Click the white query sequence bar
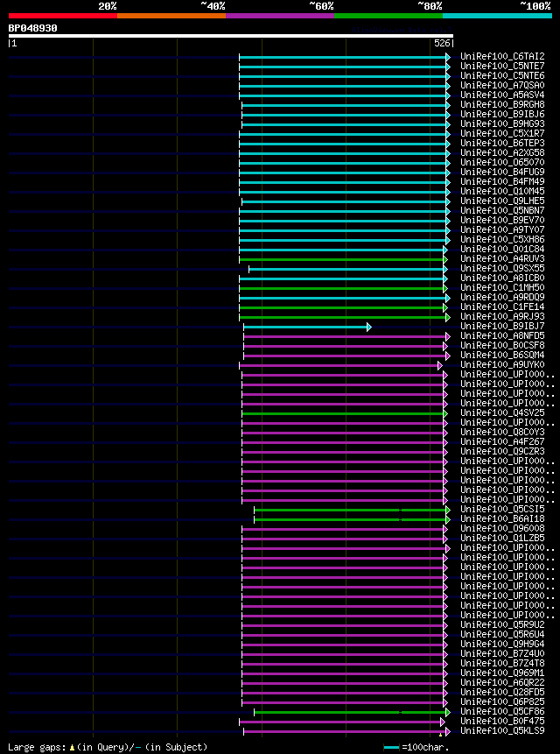Viewport: 560px width, 754px height. (230, 36)
